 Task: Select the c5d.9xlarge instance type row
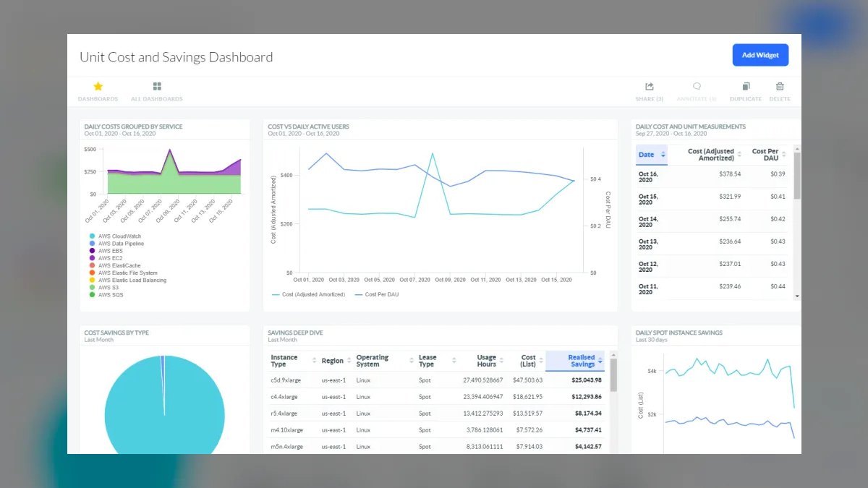point(438,380)
